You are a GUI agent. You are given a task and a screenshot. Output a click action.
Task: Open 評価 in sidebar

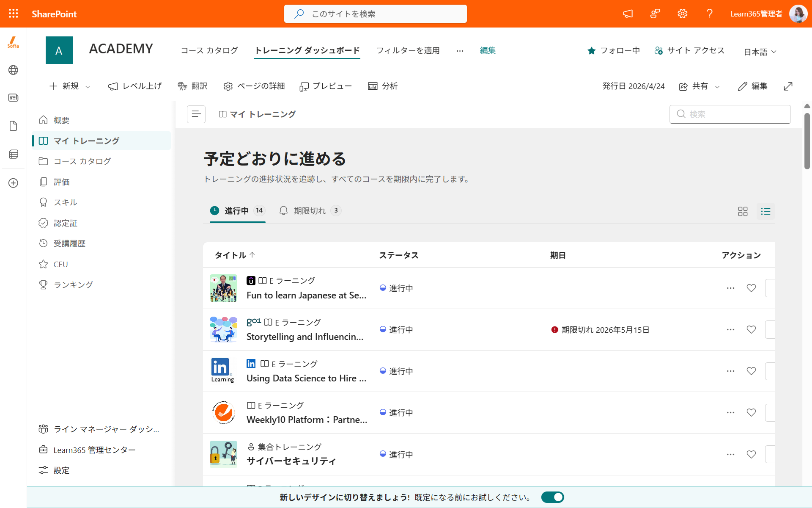coord(101,182)
